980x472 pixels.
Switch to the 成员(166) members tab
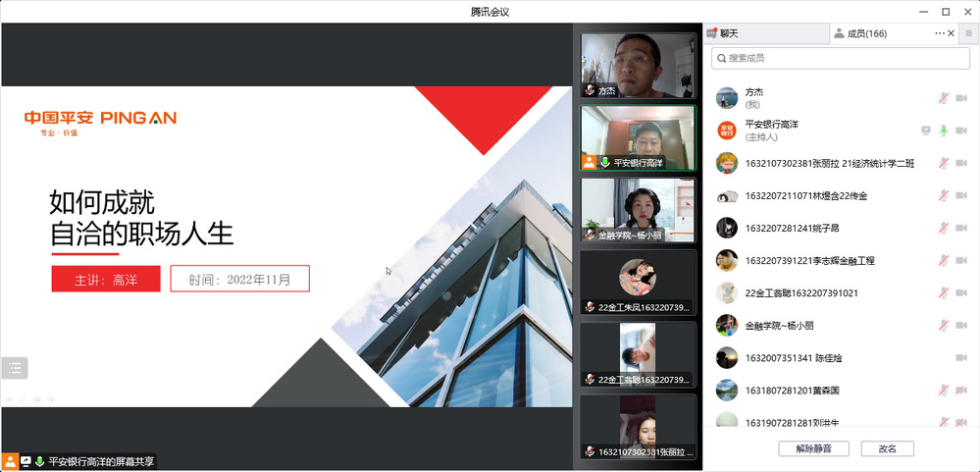(867, 33)
